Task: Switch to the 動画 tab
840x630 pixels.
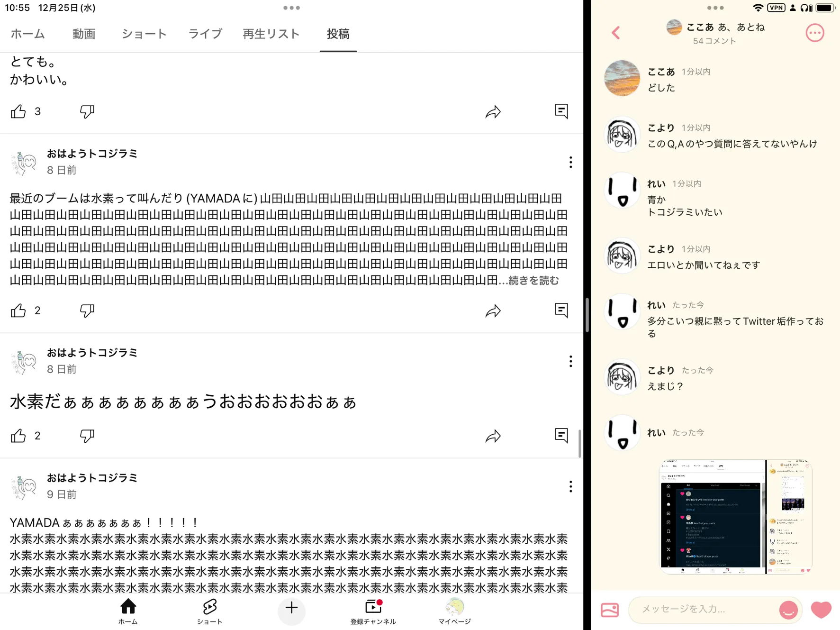Action: pyautogui.click(x=84, y=34)
